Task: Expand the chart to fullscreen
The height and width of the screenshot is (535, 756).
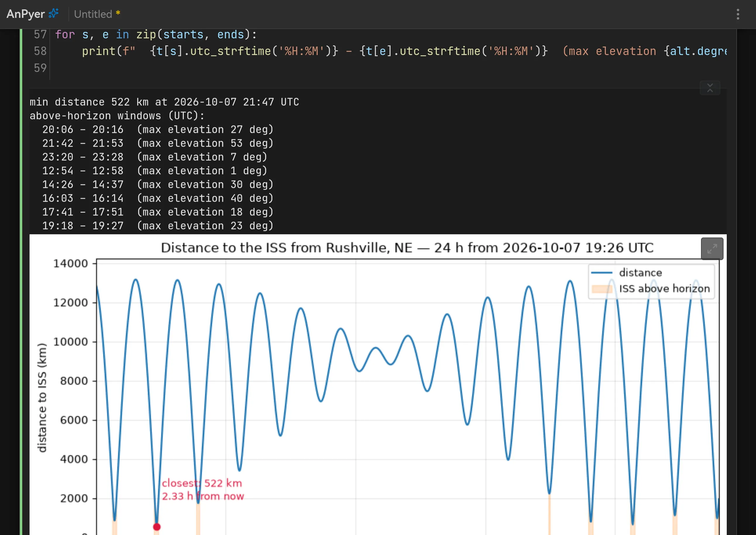Action: [x=712, y=249]
